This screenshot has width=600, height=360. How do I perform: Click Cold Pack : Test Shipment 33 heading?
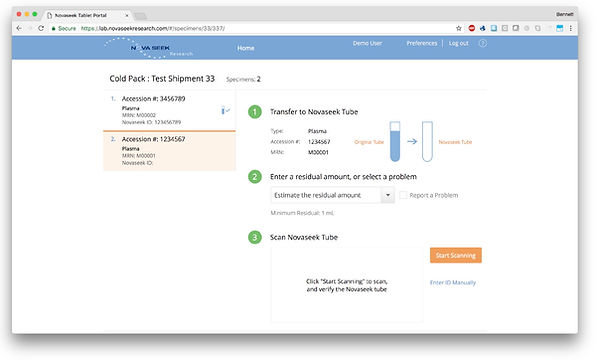pyautogui.click(x=162, y=79)
